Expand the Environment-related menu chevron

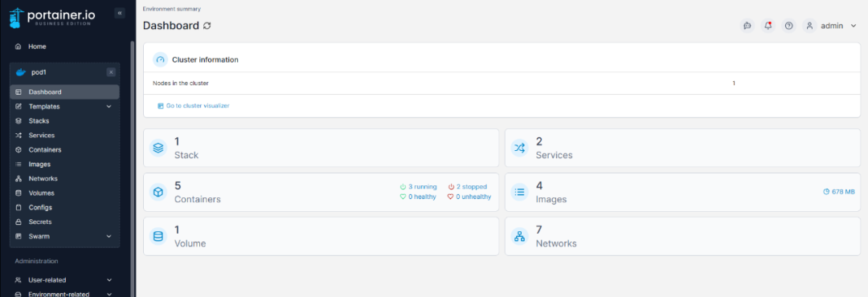109,295
